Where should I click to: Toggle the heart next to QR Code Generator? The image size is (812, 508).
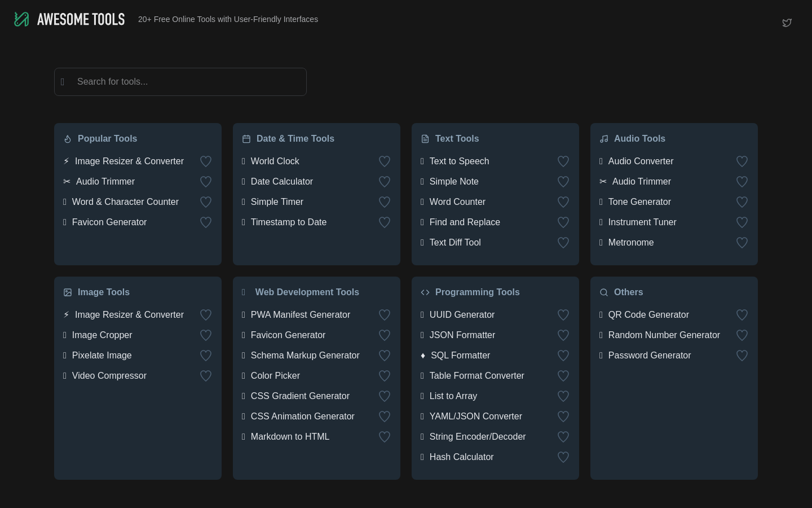(742, 315)
